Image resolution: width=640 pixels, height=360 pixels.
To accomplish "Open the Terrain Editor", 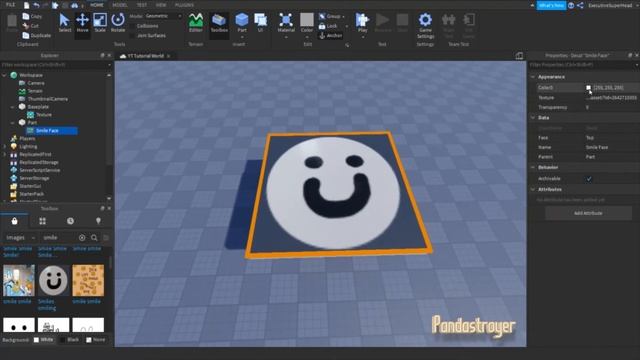I will point(196,23).
